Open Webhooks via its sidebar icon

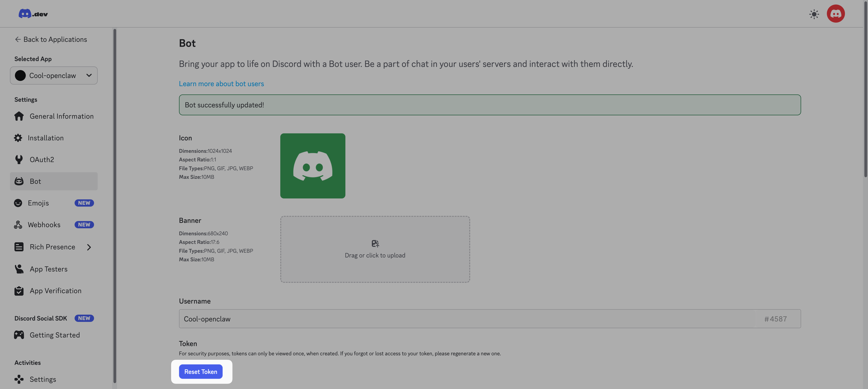pyautogui.click(x=19, y=224)
